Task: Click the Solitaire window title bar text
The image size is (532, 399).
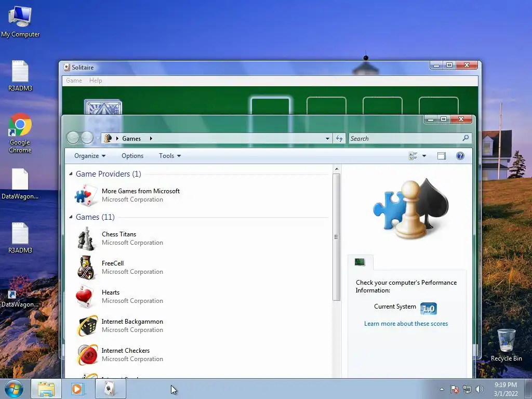Action: point(83,67)
